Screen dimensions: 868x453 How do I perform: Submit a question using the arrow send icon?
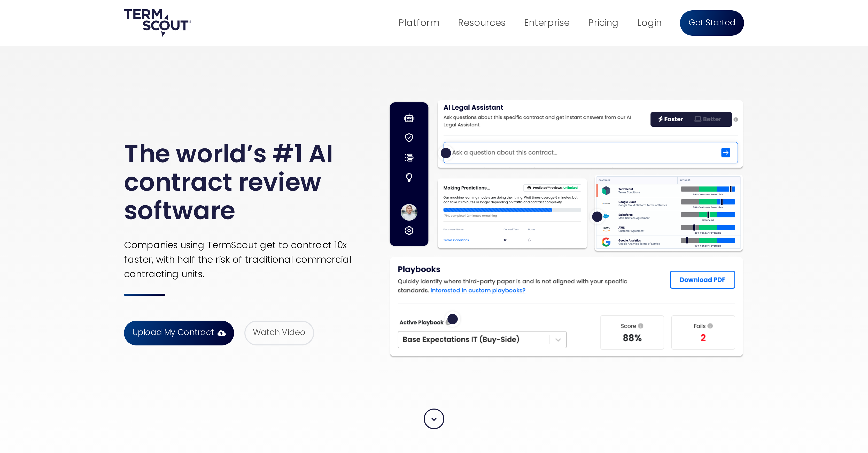726,153
